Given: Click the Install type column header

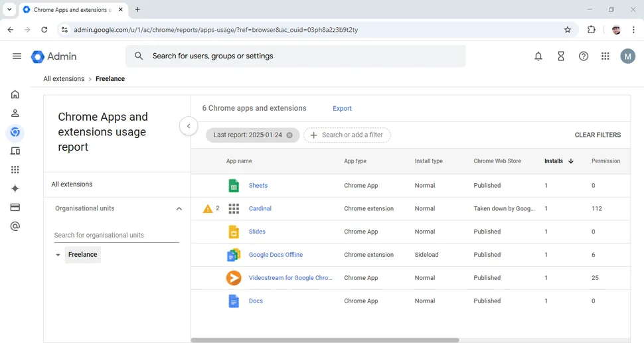Looking at the screenshot, I should tap(428, 161).
